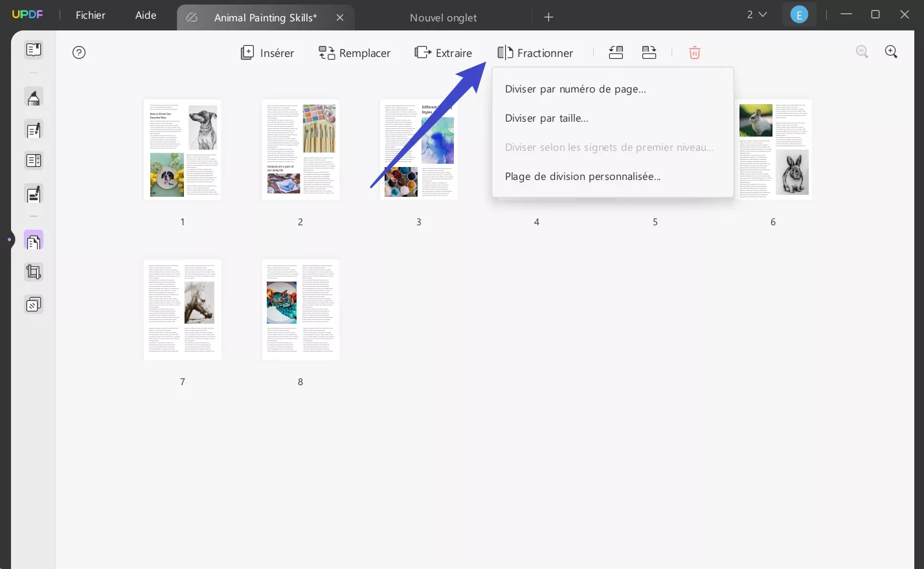This screenshot has width=924, height=569.
Task: Click the Extraire button
Action: click(x=444, y=52)
